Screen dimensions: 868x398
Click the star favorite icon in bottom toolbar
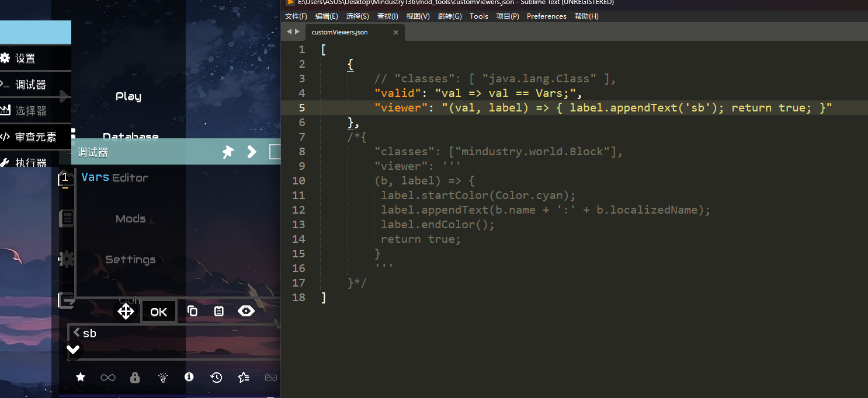(81, 378)
